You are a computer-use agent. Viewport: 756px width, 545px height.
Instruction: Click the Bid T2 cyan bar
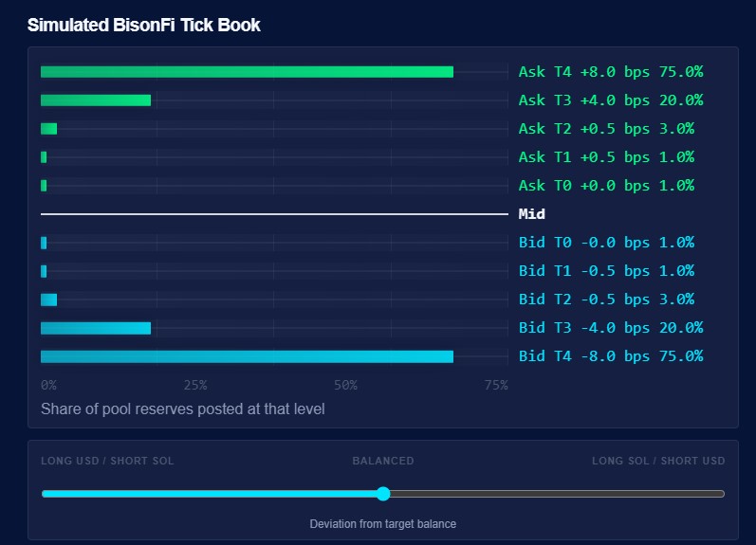[x=48, y=300]
